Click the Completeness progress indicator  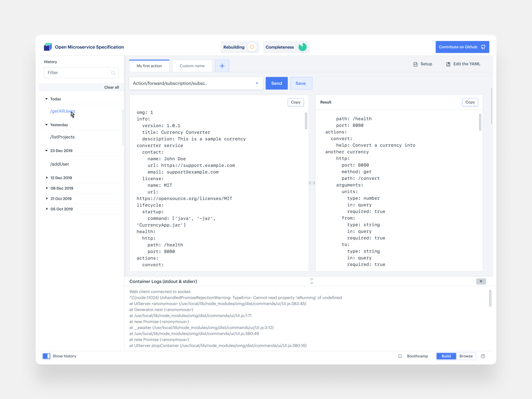pyautogui.click(x=303, y=47)
